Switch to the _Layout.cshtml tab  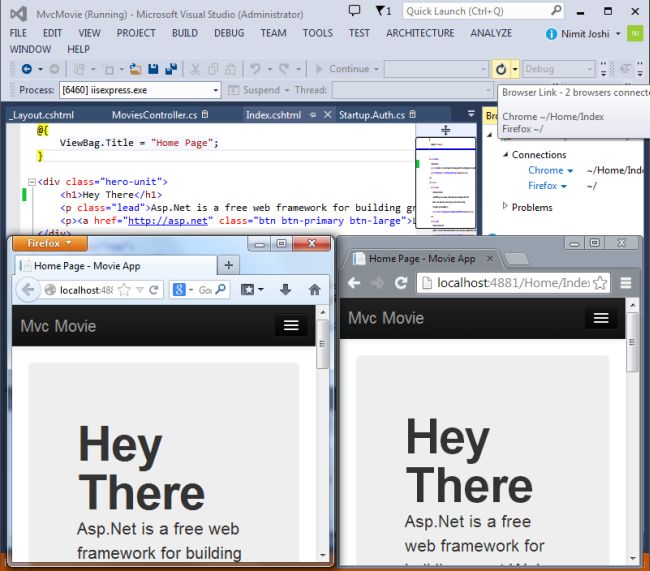pyautogui.click(x=41, y=115)
